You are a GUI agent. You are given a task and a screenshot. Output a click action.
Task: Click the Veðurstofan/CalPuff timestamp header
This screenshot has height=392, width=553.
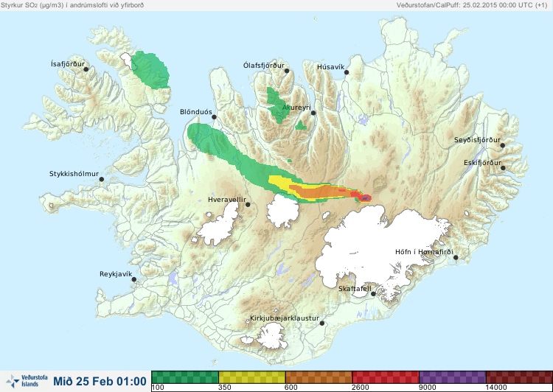click(472, 5)
